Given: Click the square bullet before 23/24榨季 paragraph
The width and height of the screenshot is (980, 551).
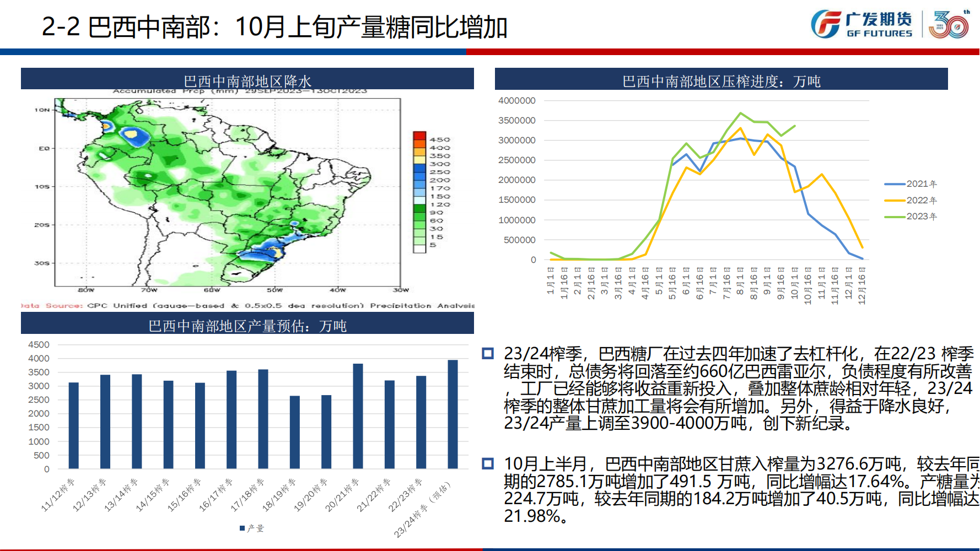Looking at the screenshot, I should (x=488, y=353).
